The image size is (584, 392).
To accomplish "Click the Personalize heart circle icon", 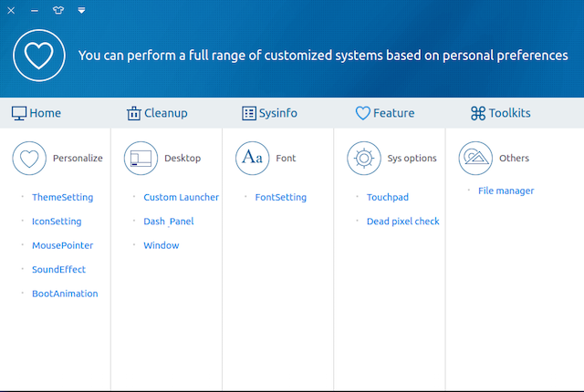I will [x=29, y=158].
